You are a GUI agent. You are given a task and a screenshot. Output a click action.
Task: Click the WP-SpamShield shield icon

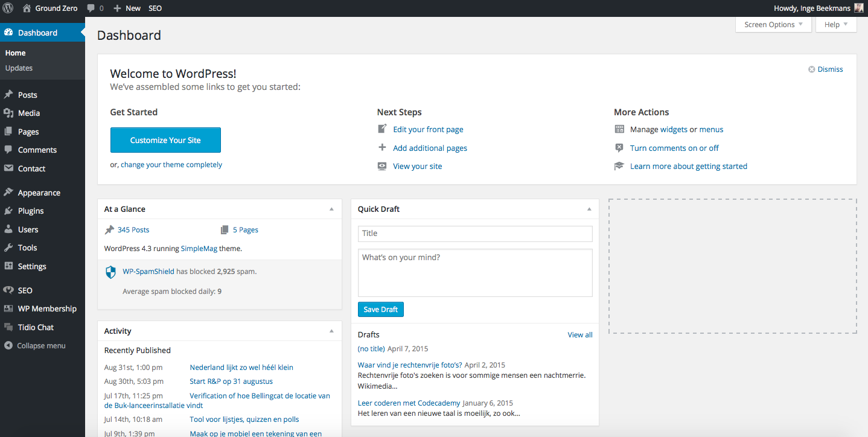pos(110,272)
